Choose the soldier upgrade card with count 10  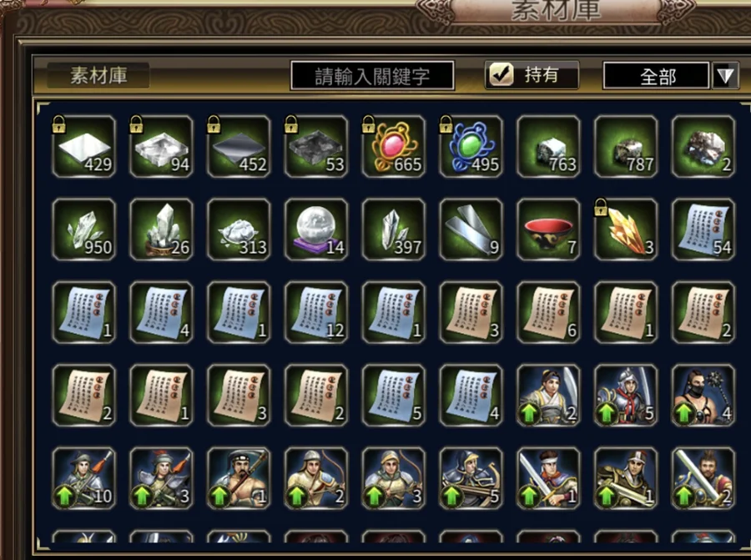83,478
